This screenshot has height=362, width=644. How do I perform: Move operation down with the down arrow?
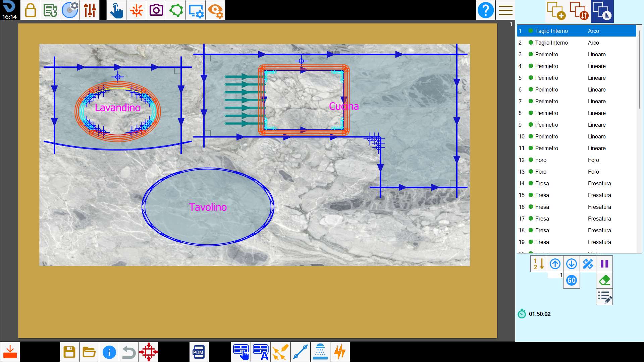572,264
